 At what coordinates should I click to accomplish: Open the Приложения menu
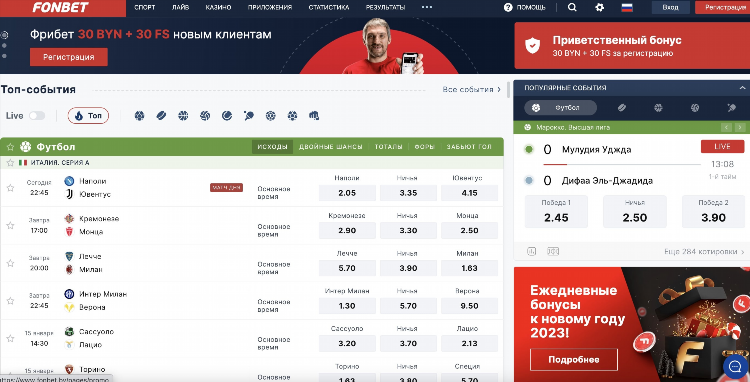pyautogui.click(x=270, y=7)
